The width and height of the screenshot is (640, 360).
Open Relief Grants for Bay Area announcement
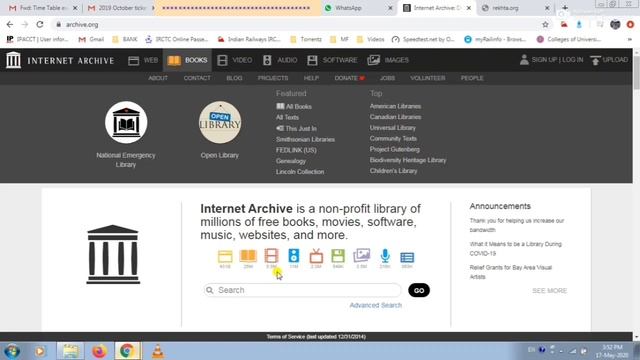[511, 272]
